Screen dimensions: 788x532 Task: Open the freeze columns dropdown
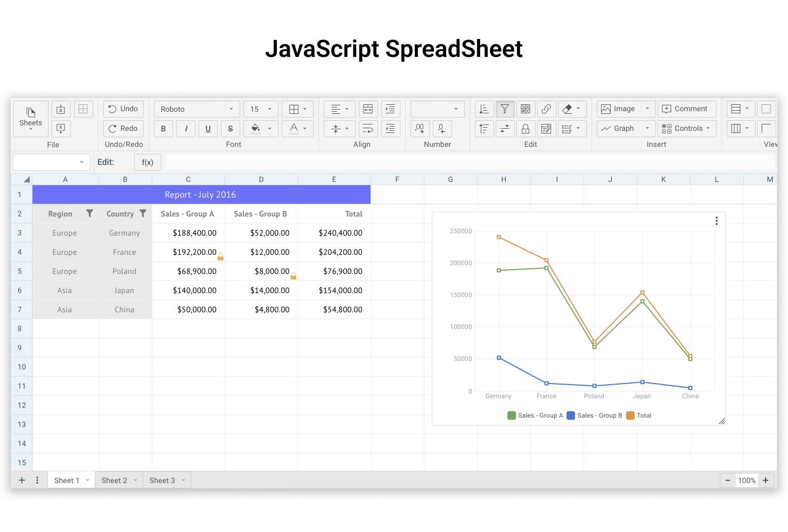tap(741, 128)
